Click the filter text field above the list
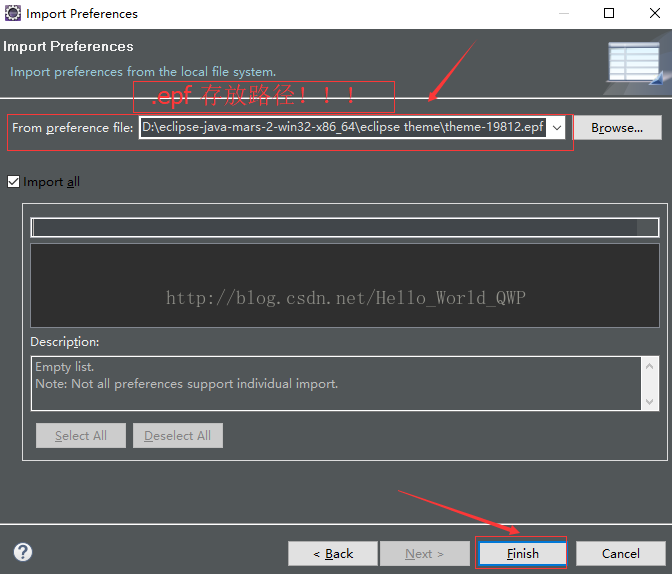The width and height of the screenshot is (672, 574). pyautogui.click(x=345, y=227)
